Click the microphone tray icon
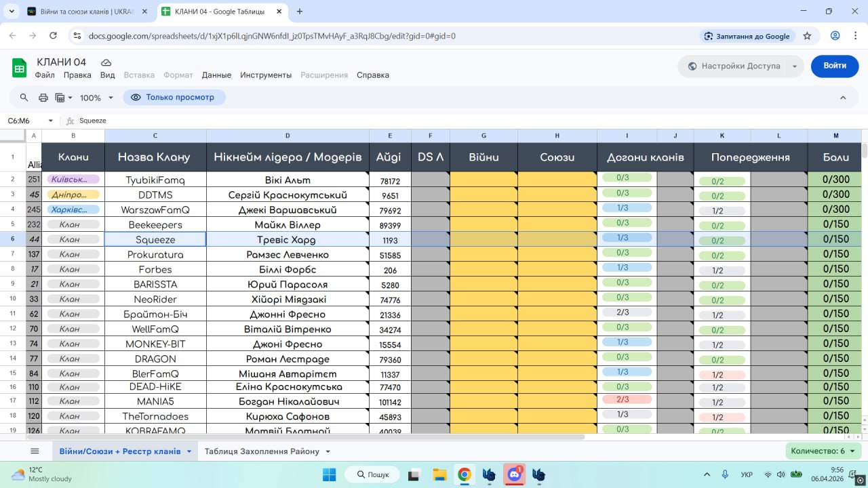868x488 pixels. point(725,474)
